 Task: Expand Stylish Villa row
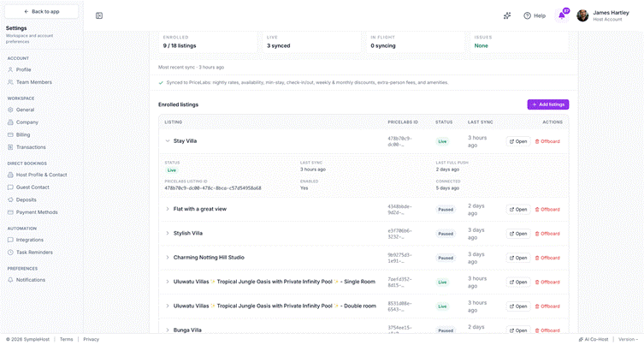pos(168,233)
